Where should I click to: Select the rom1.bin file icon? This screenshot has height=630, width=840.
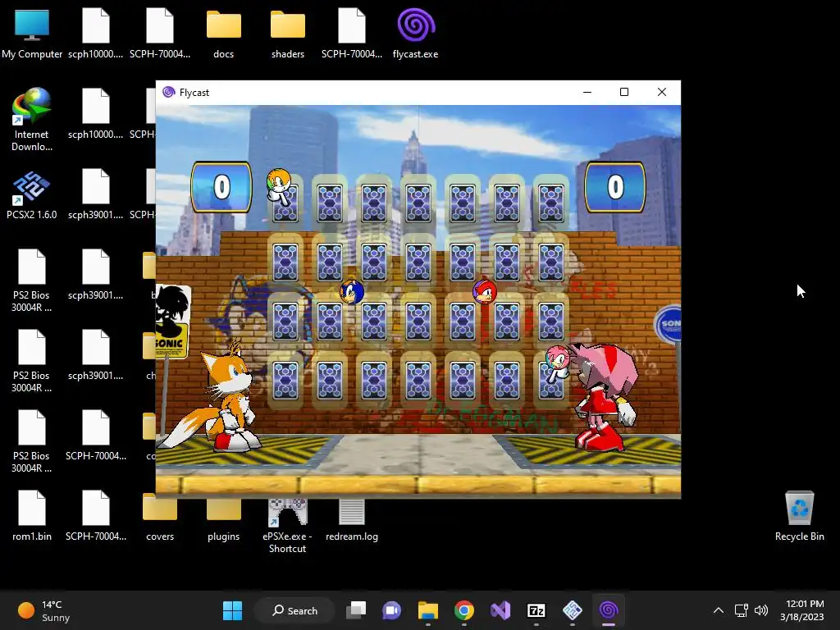click(x=32, y=515)
